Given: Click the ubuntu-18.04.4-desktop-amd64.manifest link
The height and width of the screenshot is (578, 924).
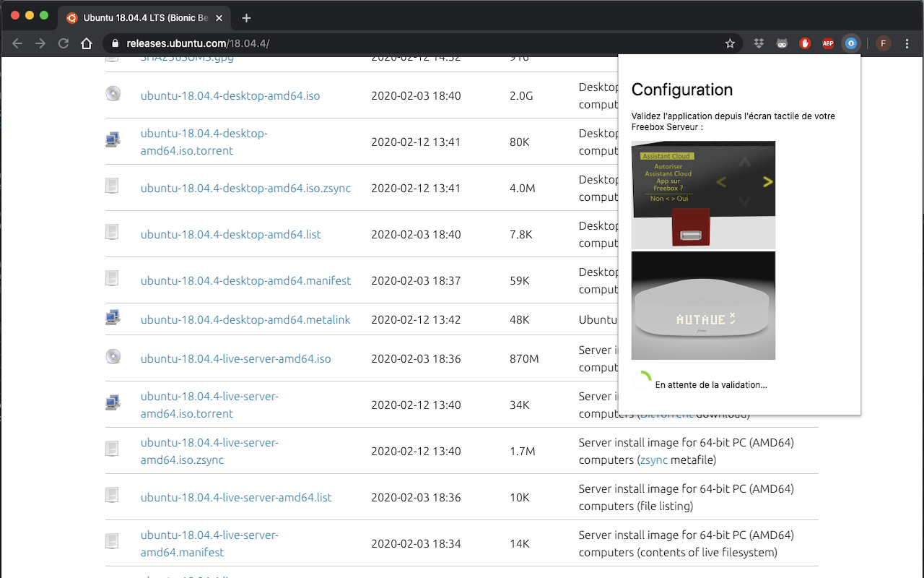Looking at the screenshot, I should click(x=245, y=280).
